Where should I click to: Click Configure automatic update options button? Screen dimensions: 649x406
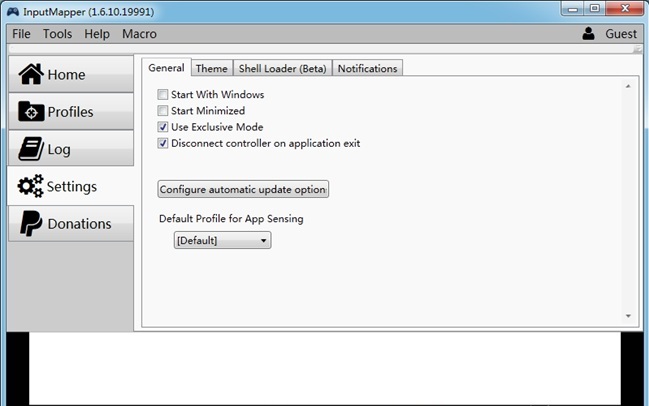pyautogui.click(x=243, y=189)
